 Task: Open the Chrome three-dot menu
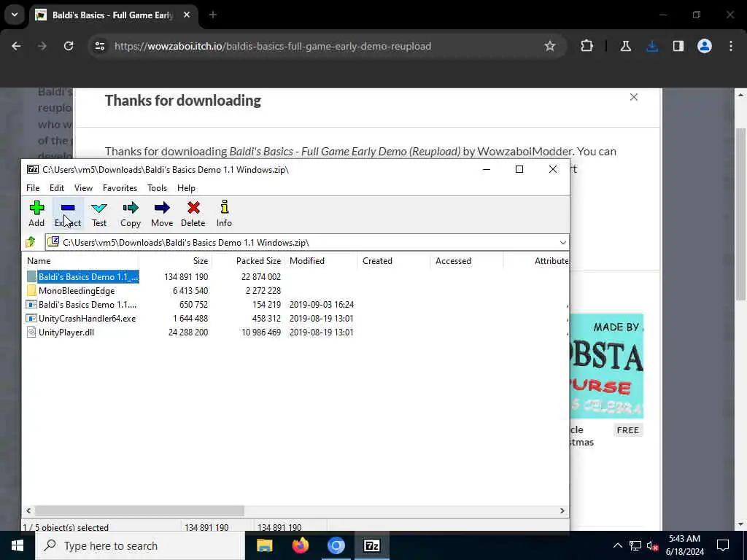click(731, 46)
